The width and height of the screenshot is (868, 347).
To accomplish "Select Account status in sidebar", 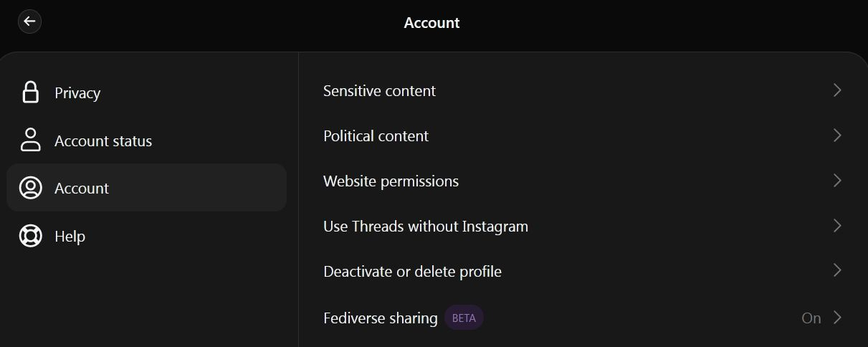I will point(103,141).
